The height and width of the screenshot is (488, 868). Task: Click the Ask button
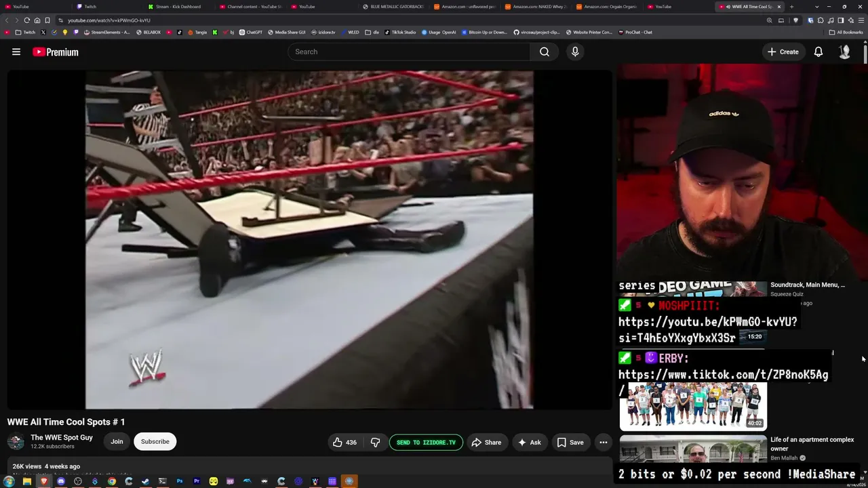click(x=530, y=443)
